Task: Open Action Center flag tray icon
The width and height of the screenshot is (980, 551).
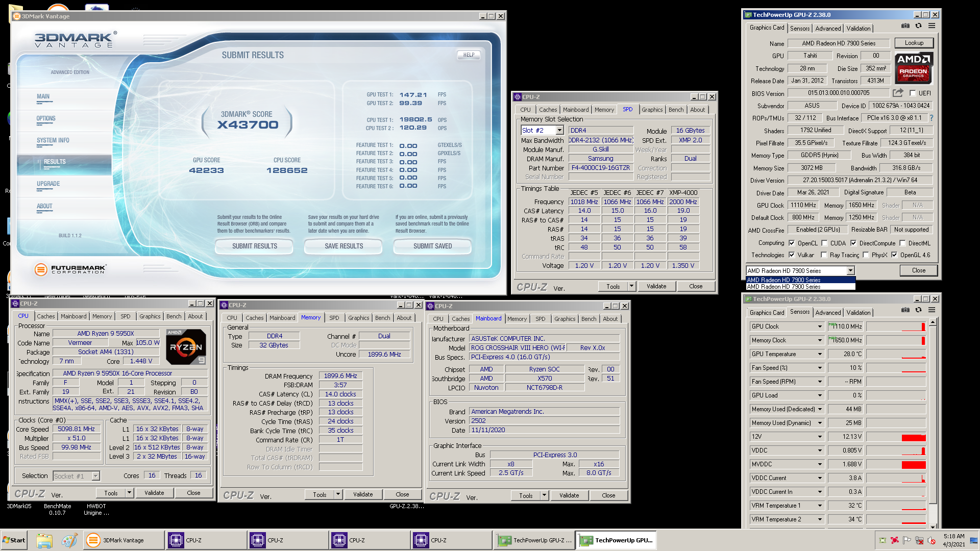Action: click(907, 540)
